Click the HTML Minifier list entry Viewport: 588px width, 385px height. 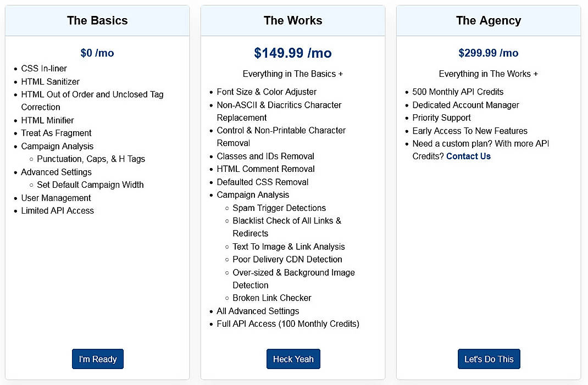(47, 120)
